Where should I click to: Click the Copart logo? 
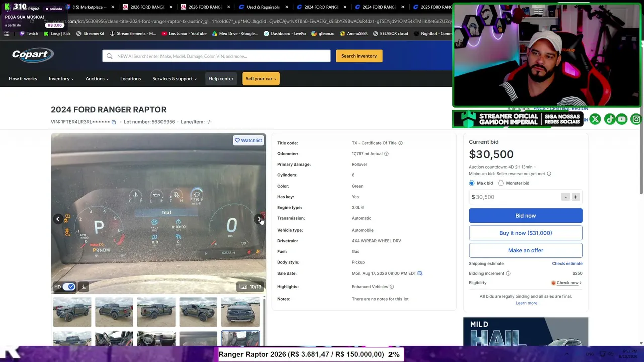[x=33, y=55]
